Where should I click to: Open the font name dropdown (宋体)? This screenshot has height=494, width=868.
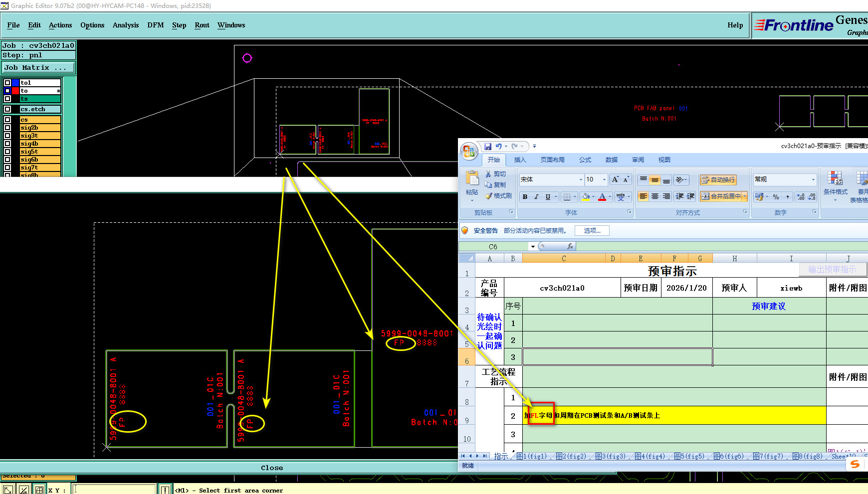(x=581, y=179)
